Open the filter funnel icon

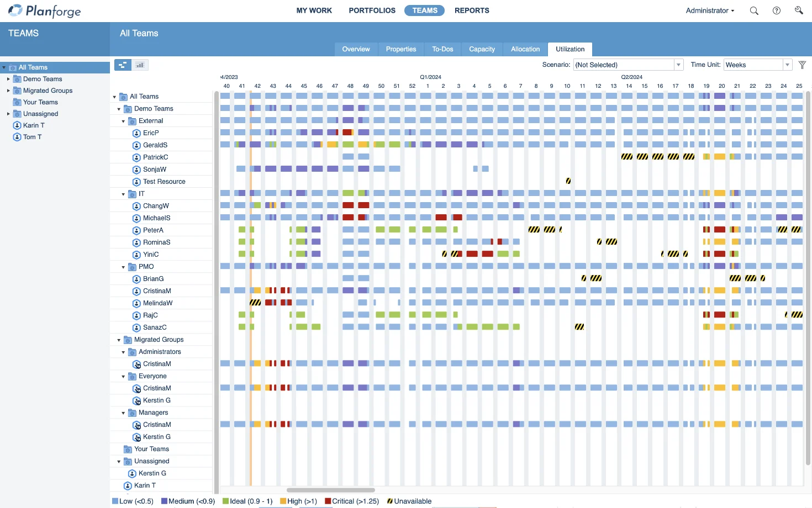[x=802, y=65]
